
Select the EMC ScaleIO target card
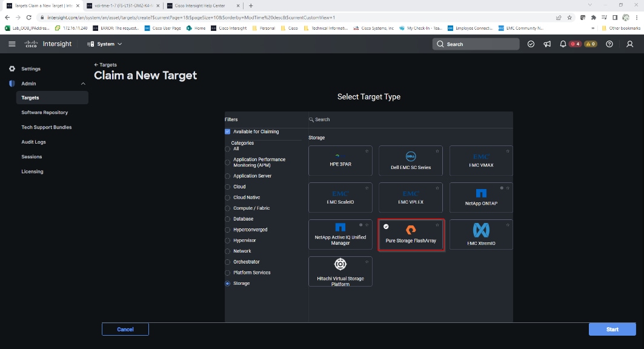coord(340,198)
